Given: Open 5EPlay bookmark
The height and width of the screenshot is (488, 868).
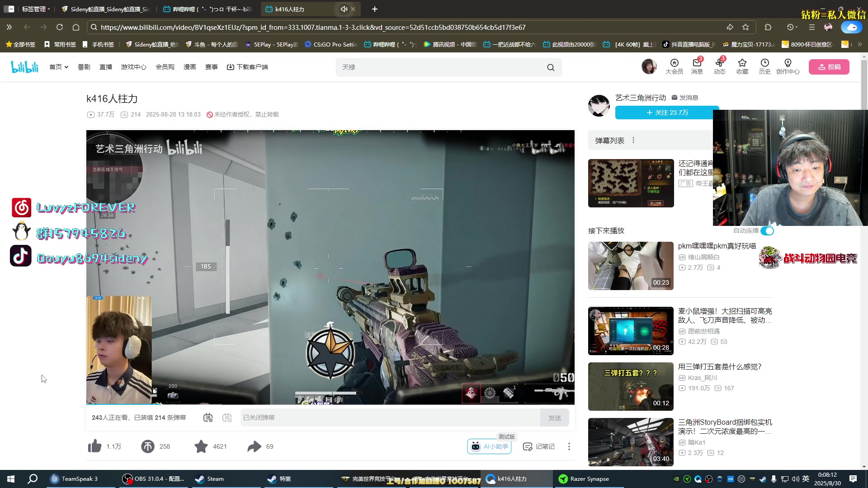Looking at the screenshot, I should pos(271,44).
